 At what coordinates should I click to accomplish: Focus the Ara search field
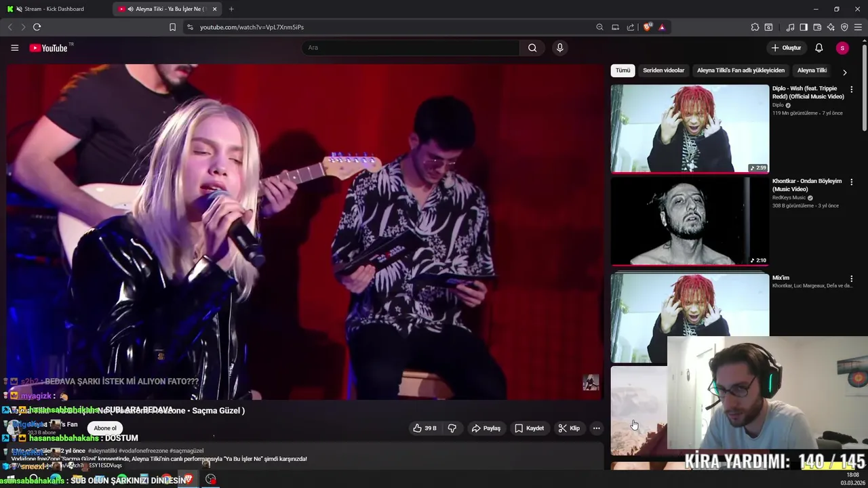pyautogui.click(x=410, y=47)
